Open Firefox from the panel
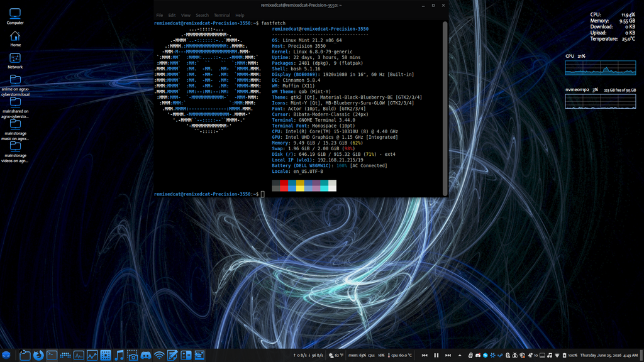The image size is (644, 362). coord(38,355)
